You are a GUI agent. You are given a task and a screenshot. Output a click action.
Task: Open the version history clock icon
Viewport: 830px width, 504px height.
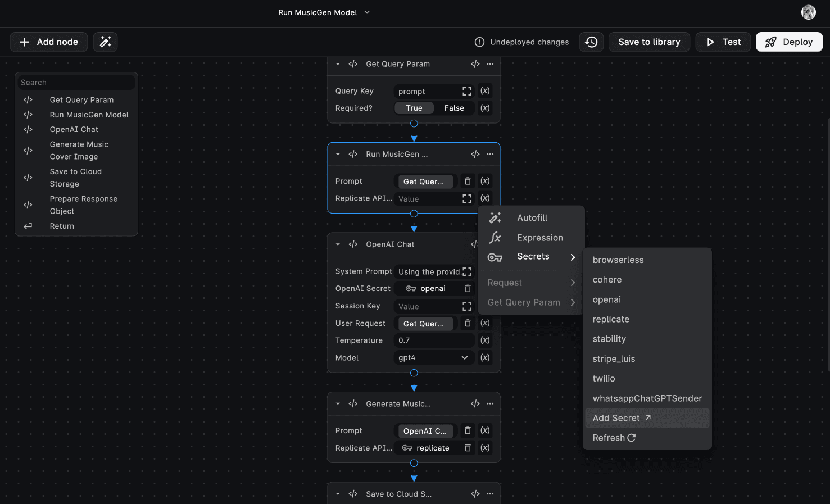(591, 42)
